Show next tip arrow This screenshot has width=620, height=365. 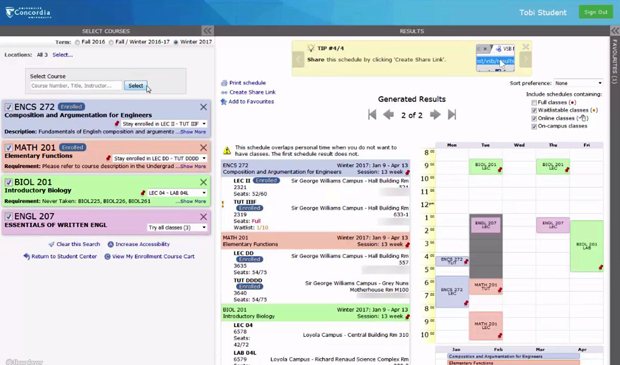pos(525,60)
